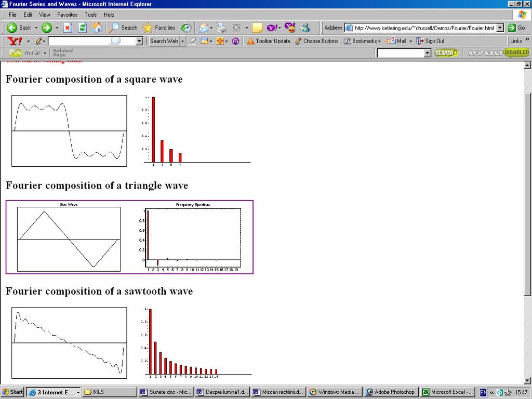
Task: Click the red Yahoo Y! logo
Action: pyautogui.click(x=15, y=41)
